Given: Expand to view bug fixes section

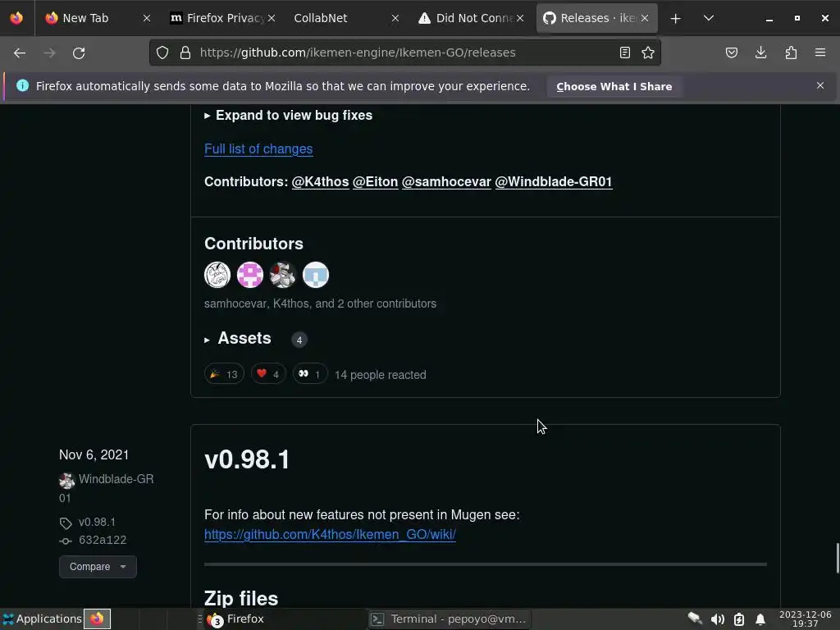Looking at the screenshot, I should coord(288,115).
